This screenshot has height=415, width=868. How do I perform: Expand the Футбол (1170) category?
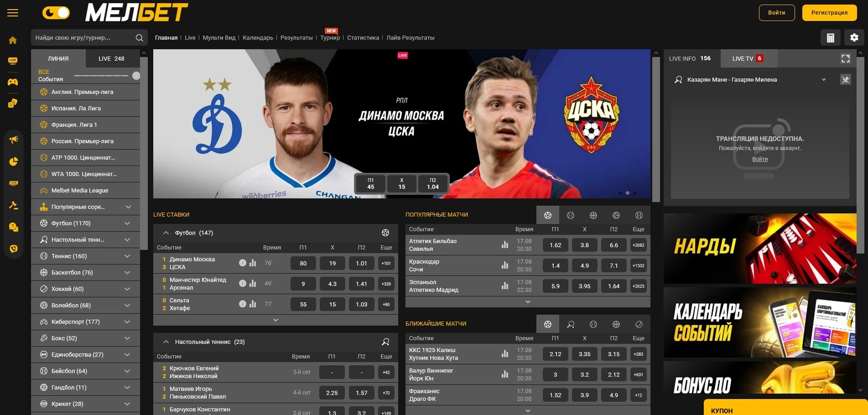[x=127, y=223]
